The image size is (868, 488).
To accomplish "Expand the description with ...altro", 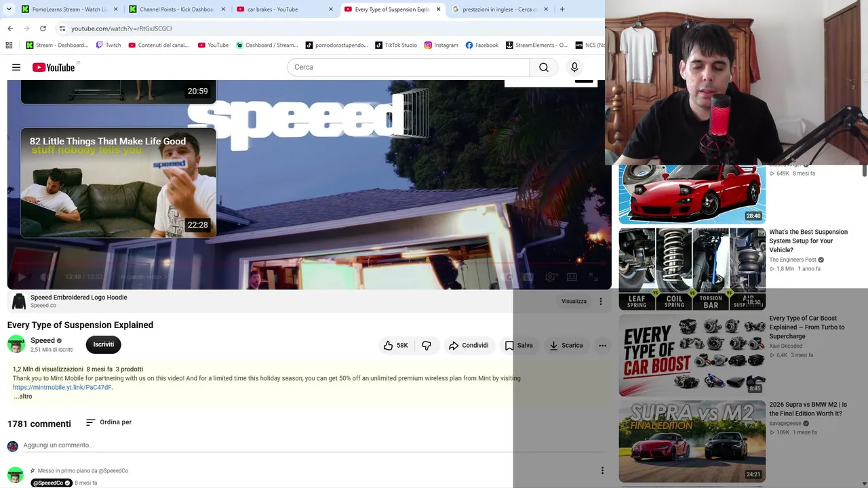I will [22, 396].
